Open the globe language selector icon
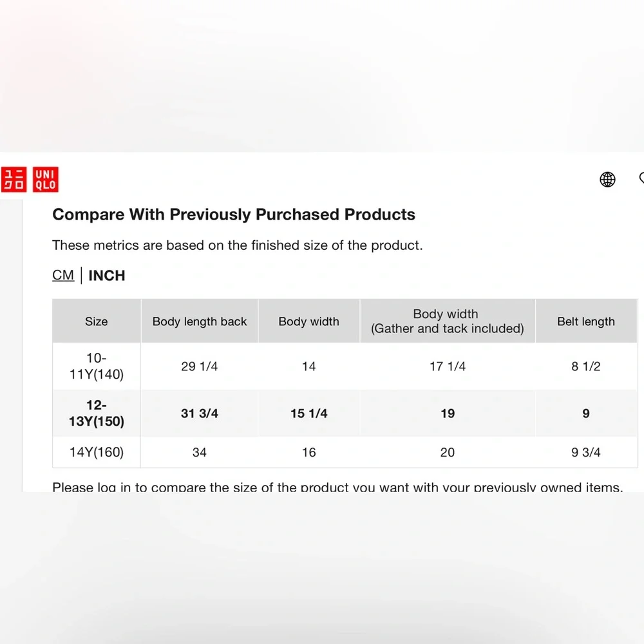Viewport: 644px width, 644px height. click(x=607, y=180)
